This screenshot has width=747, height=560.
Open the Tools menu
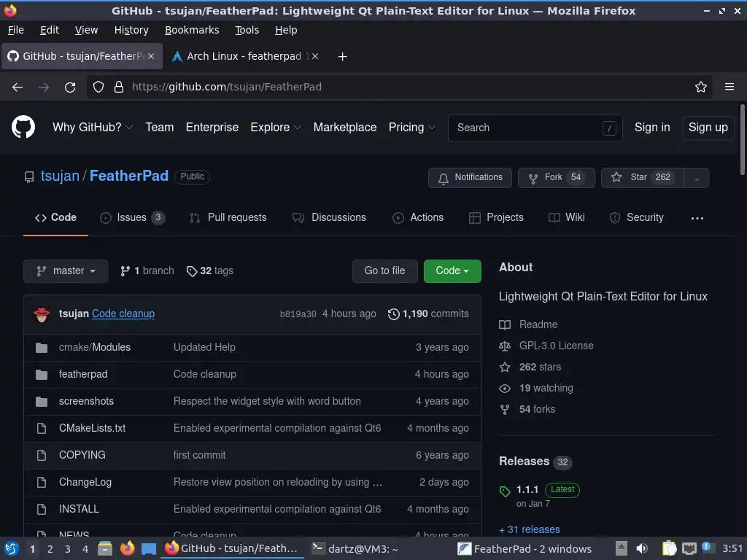(247, 30)
